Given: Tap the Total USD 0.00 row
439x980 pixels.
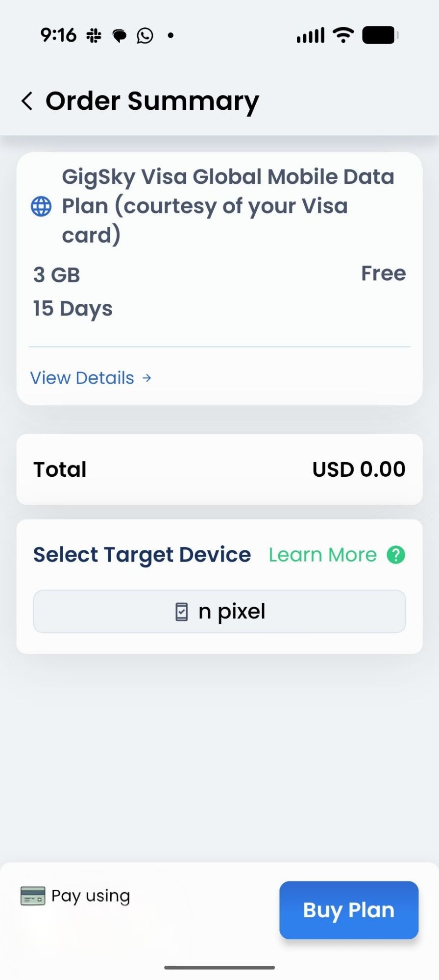Looking at the screenshot, I should (x=219, y=469).
